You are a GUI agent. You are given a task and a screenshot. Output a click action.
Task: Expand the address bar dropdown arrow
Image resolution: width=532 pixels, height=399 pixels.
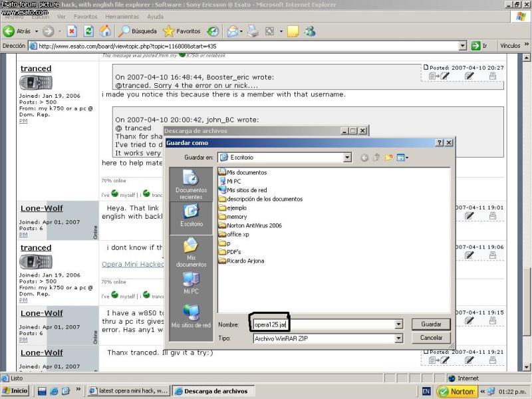pos(463,46)
